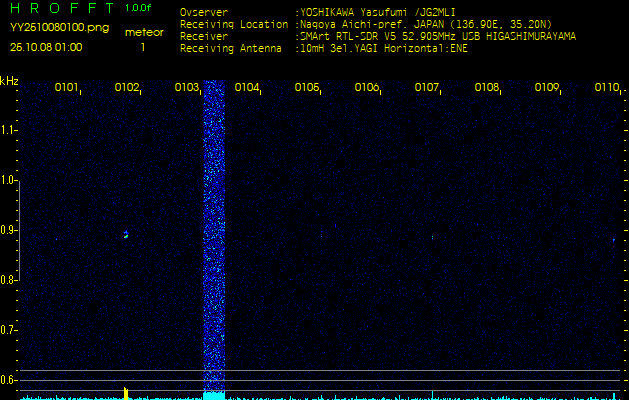This screenshot has height=400, width=629.
Task: Click the 'Ovserver' field label
Action: [204, 12]
